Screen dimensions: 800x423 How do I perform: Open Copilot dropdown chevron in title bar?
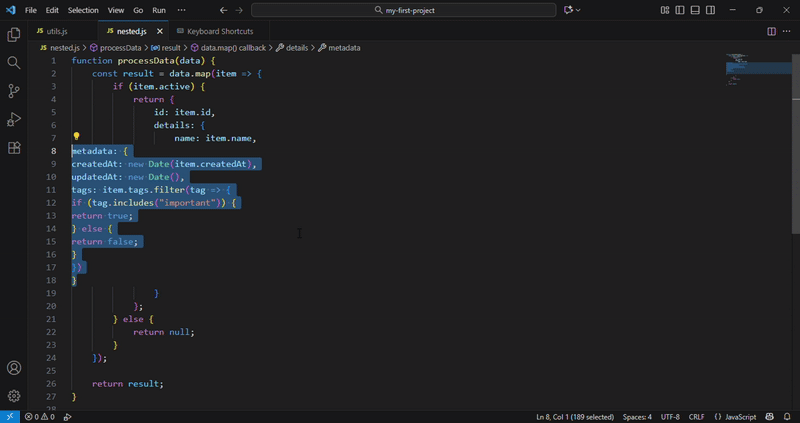578,10
